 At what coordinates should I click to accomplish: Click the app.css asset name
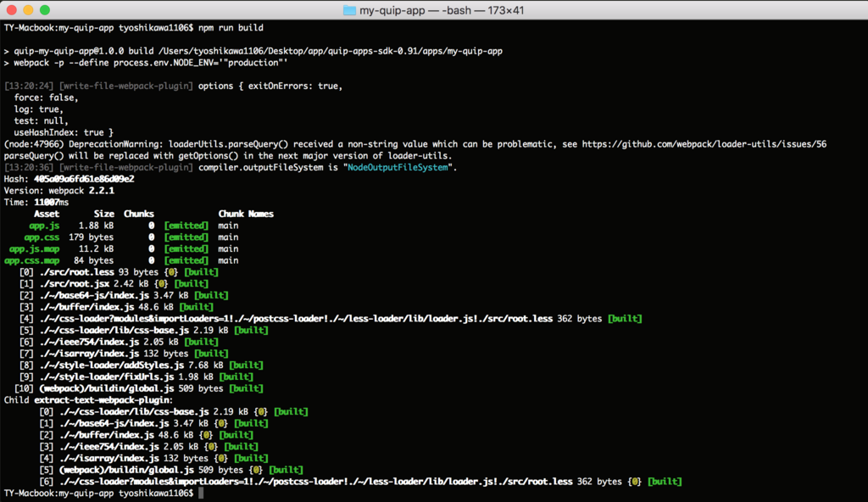tap(42, 237)
